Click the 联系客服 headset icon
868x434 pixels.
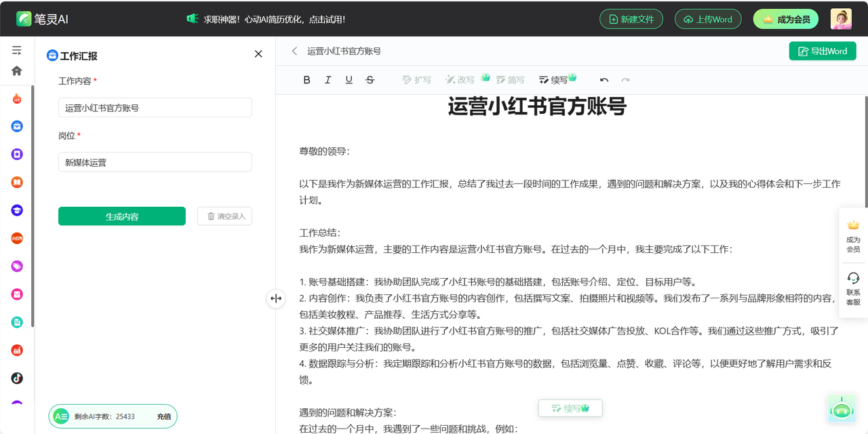tap(853, 278)
